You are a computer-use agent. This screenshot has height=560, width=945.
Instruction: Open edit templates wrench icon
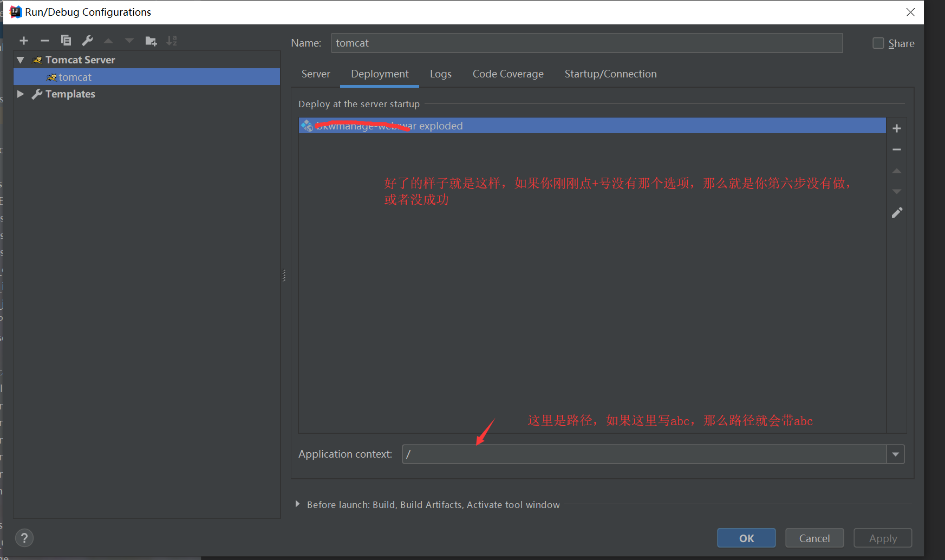[x=87, y=41]
